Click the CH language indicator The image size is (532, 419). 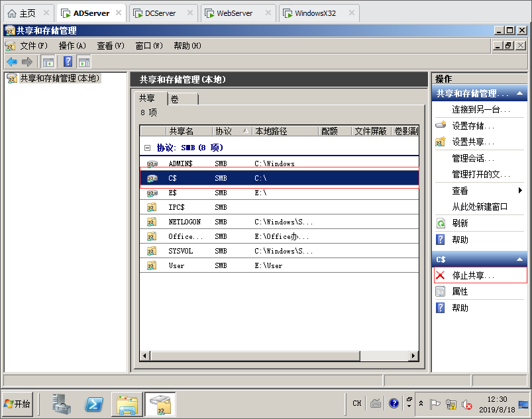click(x=356, y=403)
